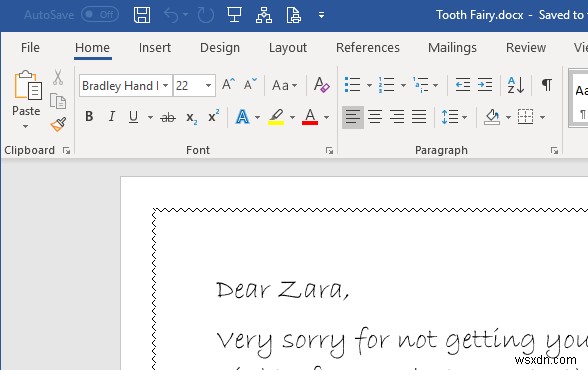The image size is (588, 370).
Task: Toggle Strikethrough formatting
Action: (x=168, y=117)
